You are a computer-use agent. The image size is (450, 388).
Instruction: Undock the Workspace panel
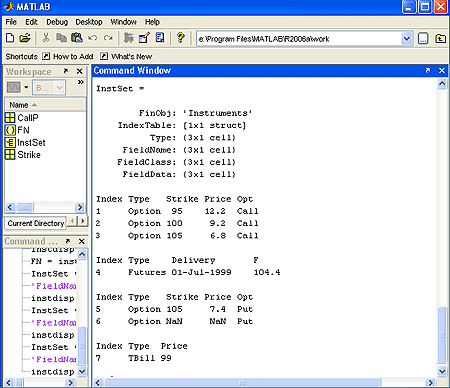pyautogui.click(x=66, y=71)
